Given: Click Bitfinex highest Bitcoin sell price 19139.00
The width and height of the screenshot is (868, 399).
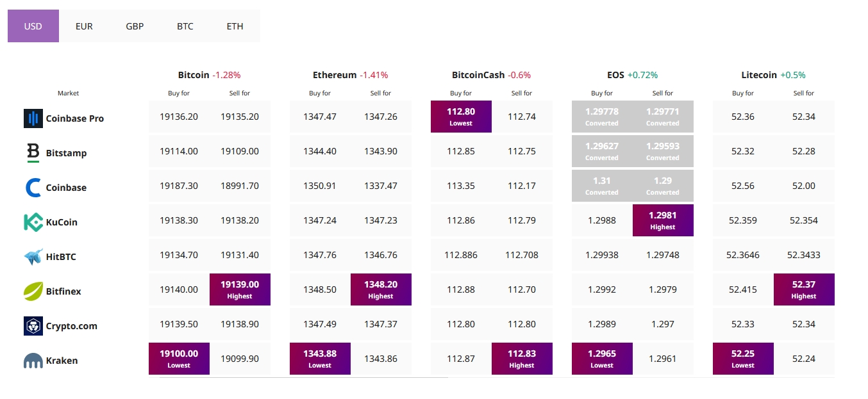Looking at the screenshot, I should tap(240, 289).
